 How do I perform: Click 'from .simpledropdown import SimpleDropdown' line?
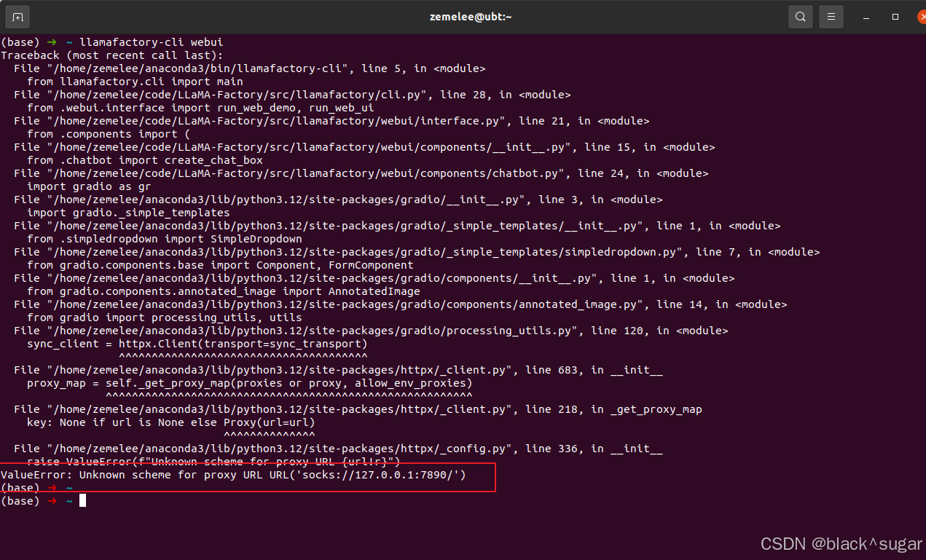click(x=165, y=239)
